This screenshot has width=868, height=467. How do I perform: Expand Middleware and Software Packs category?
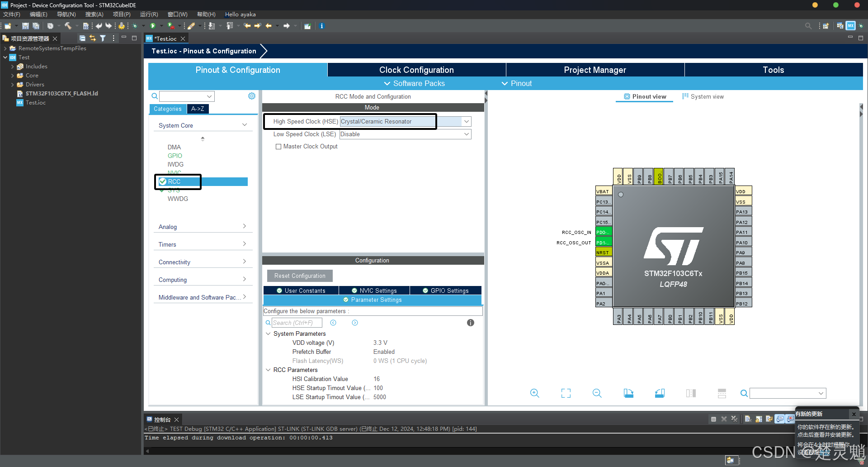click(245, 297)
